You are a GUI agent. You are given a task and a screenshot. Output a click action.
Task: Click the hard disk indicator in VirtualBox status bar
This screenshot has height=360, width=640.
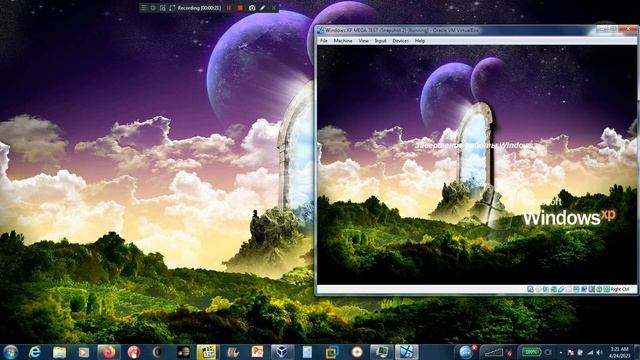pyautogui.click(x=530, y=289)
